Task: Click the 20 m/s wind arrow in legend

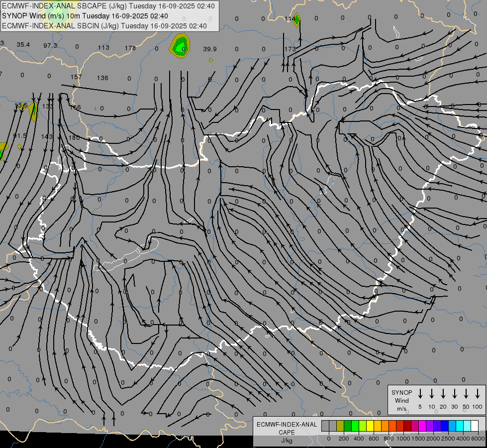Action: tap(443, 394)
